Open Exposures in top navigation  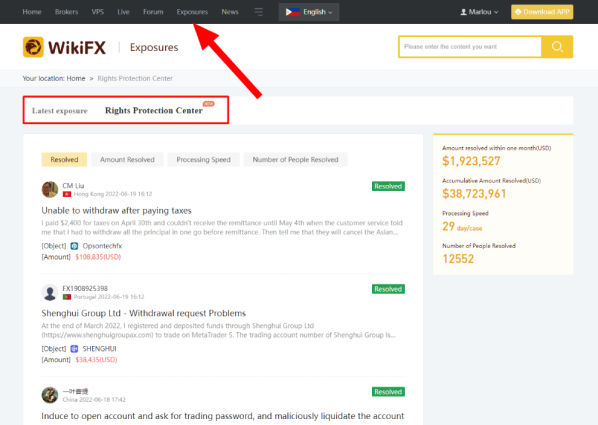tap(192, 12)
